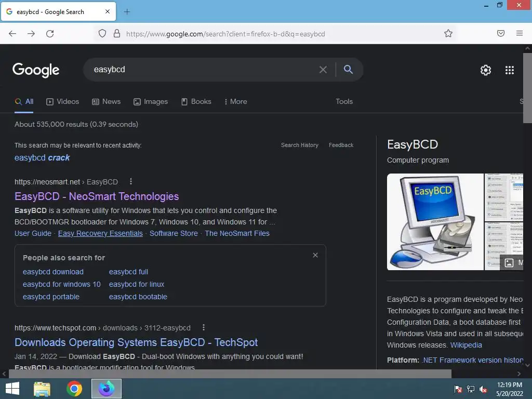Open the Wikipedia link in knowledge panel

pos(466,345)
